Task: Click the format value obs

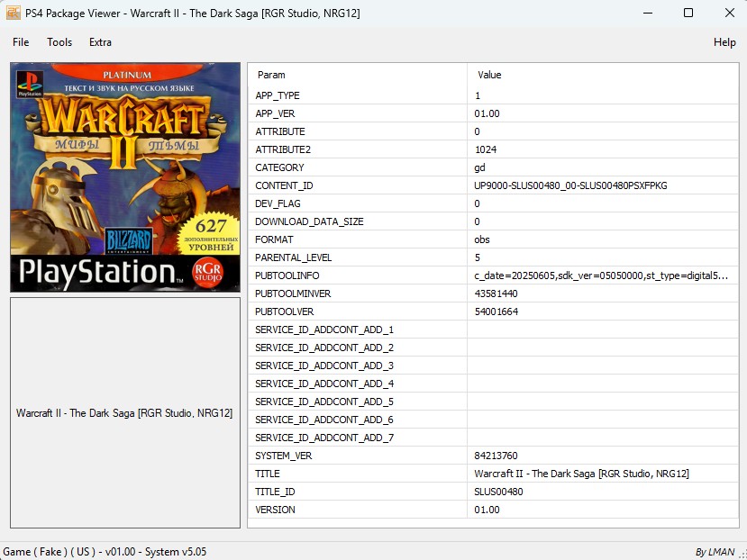Action: coord(482,239)
